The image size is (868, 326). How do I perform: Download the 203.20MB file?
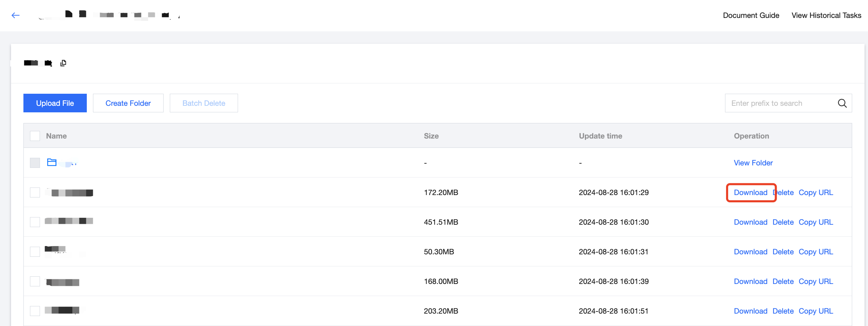[751, 311]
